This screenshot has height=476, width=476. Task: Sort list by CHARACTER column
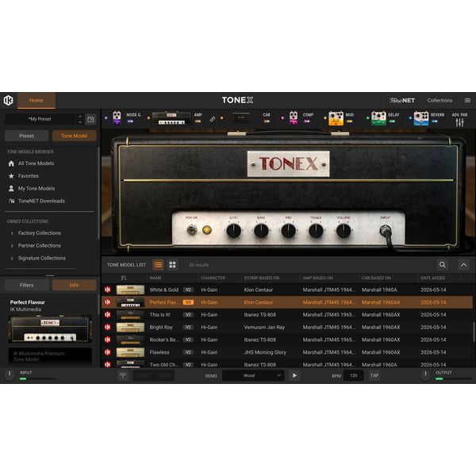pyautogui.click(x=213, y=278)
